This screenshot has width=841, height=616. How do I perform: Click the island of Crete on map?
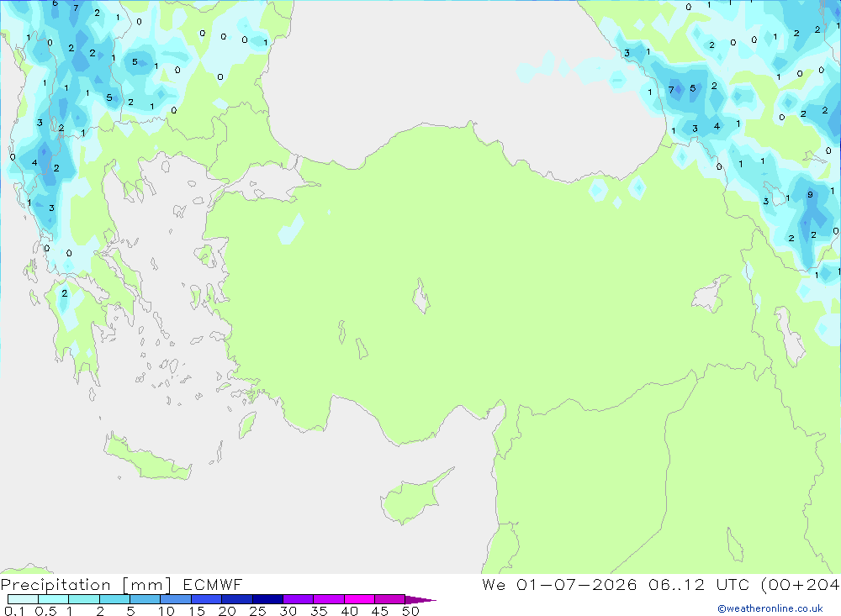point(147,457)
